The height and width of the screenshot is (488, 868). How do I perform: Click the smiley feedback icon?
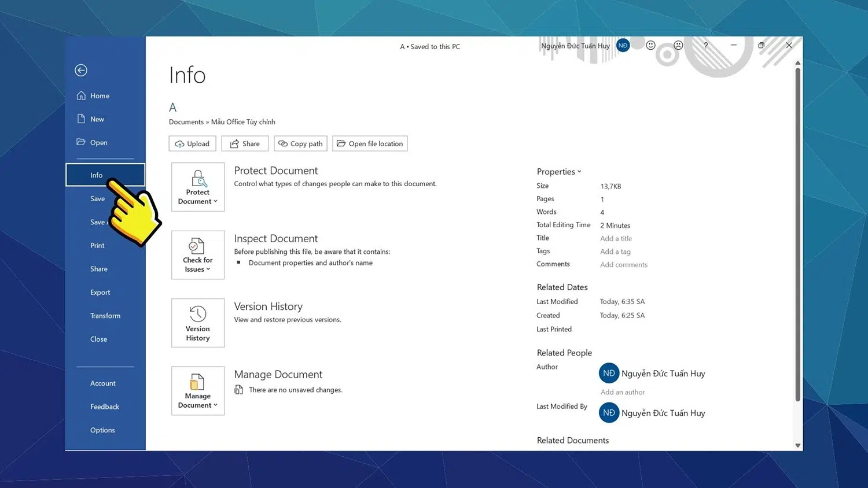(650, 45)
